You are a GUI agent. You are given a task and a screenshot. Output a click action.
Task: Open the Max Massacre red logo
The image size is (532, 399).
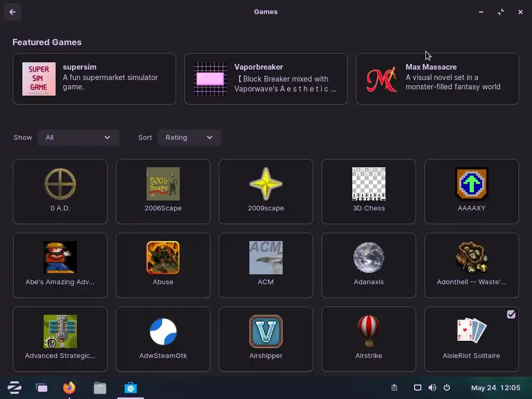pos(382,79)
